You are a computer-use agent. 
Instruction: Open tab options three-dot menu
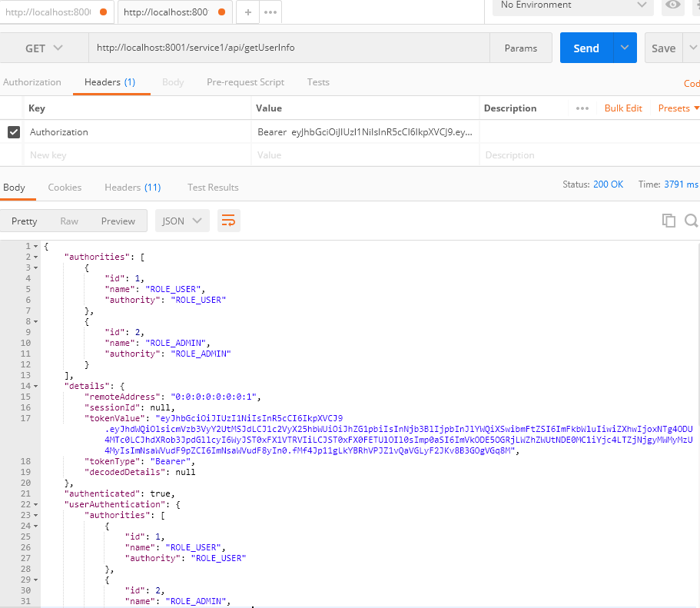tap(270, 12)
